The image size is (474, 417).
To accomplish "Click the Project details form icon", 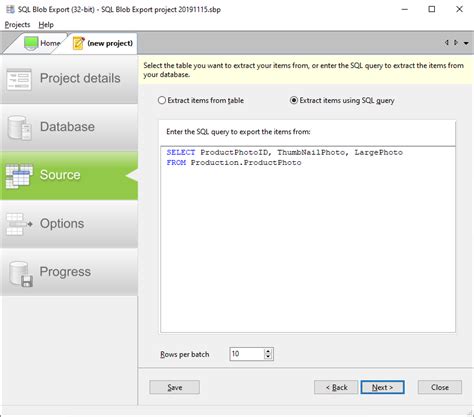I will 19,79.
